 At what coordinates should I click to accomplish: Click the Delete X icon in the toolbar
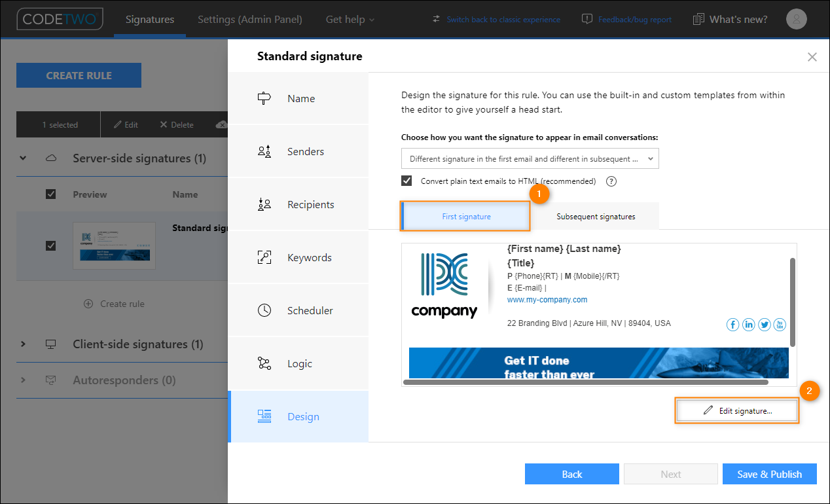(x=164, y=124)
